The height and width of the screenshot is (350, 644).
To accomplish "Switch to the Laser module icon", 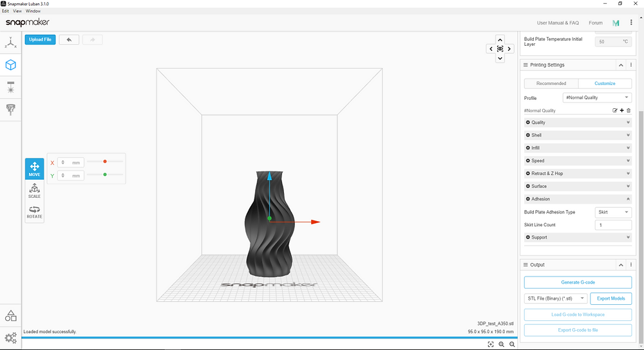I will click(11, 87).
